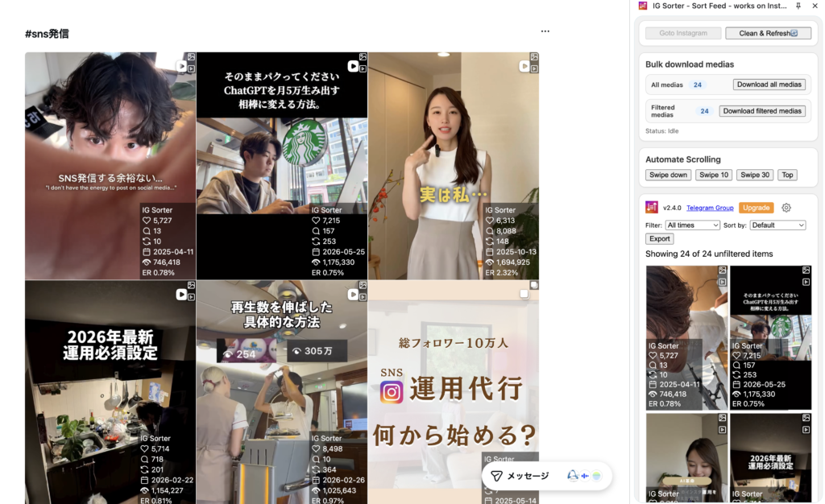Open the メッセージ floating button

click(x=547, y=476)
